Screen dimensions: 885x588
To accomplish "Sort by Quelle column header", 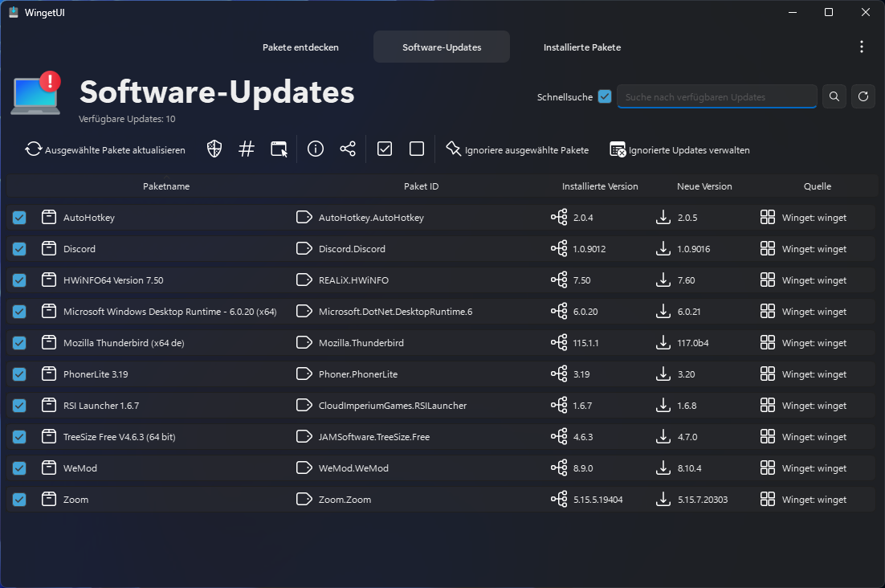I will [818, 186].
